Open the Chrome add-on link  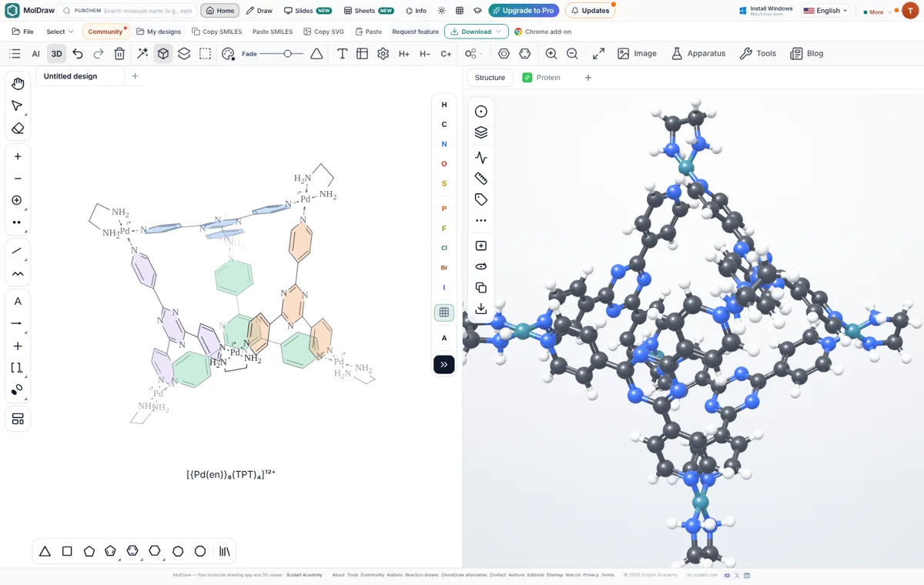543,32
